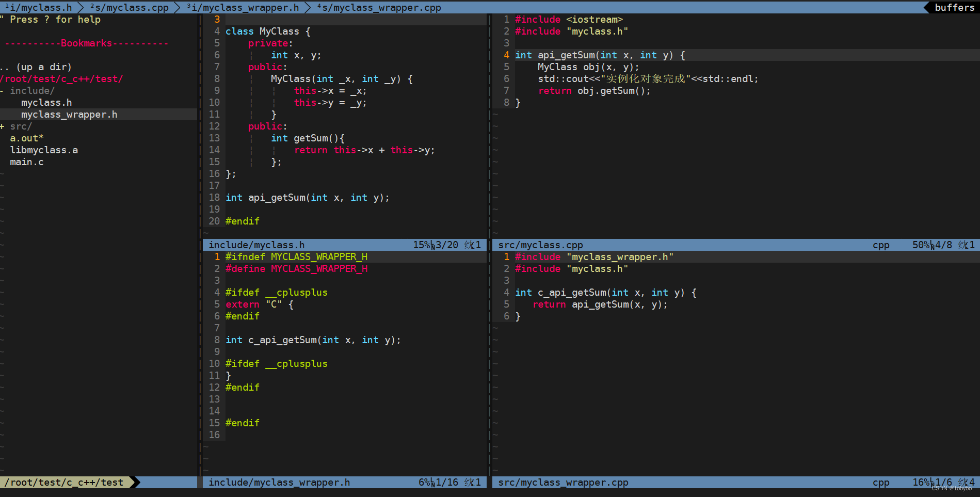Click '#include "myclass_wrapper.h"' line
Screen dimensions: 980x497
(594, 257)
